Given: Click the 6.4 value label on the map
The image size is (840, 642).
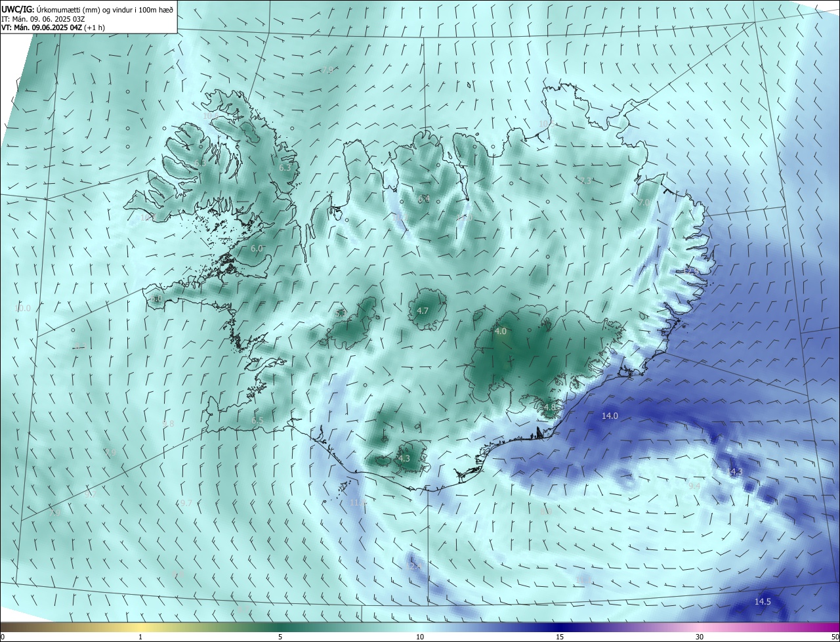Looking at the screenshot, I should coord(424,199).
